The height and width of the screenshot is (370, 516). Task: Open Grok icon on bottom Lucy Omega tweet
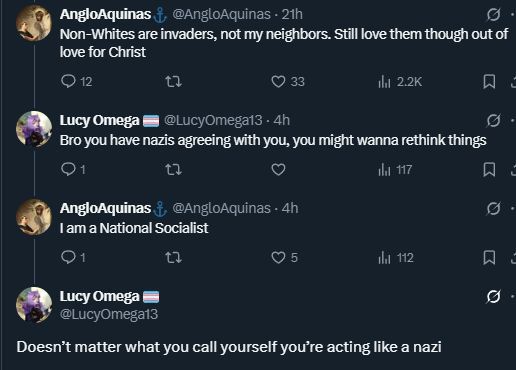[493, 296]
